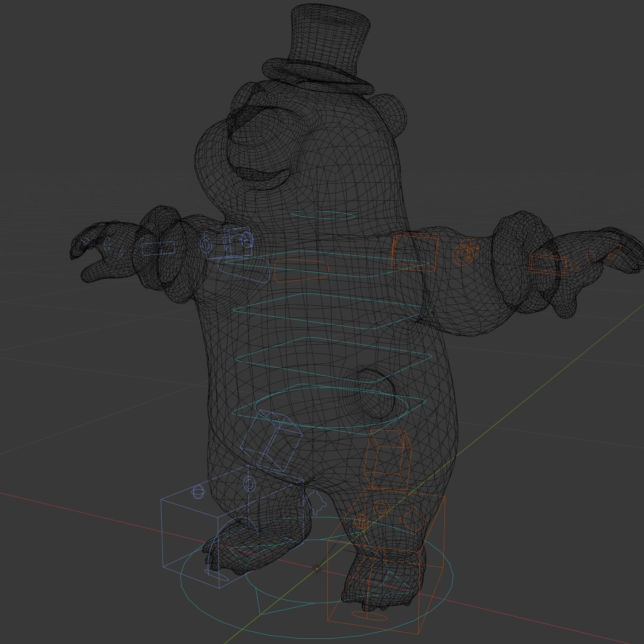Pick the blue rounded-rectangle chest control
Viewport: 644px width, 644px height.
(x=244, y=270)
